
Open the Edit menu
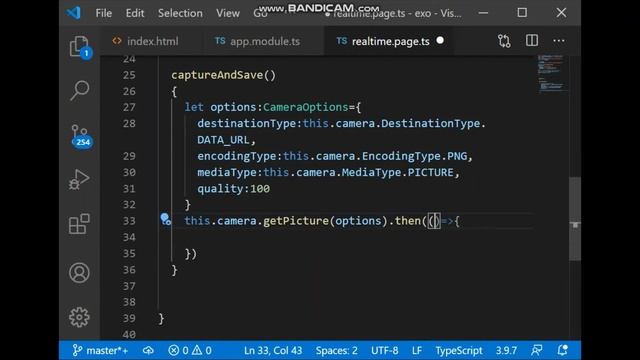point(135,13)
